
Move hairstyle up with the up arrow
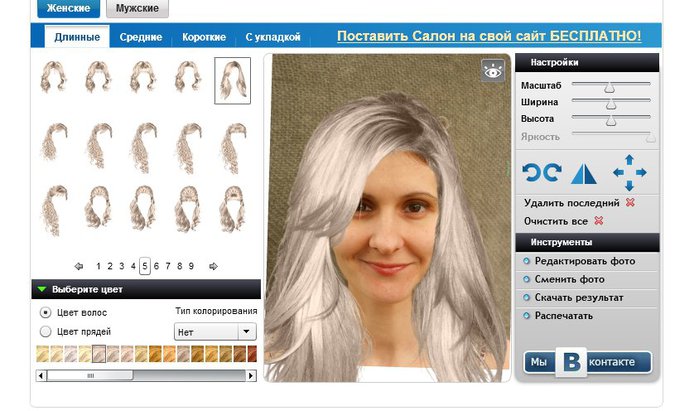coord(629,160)
